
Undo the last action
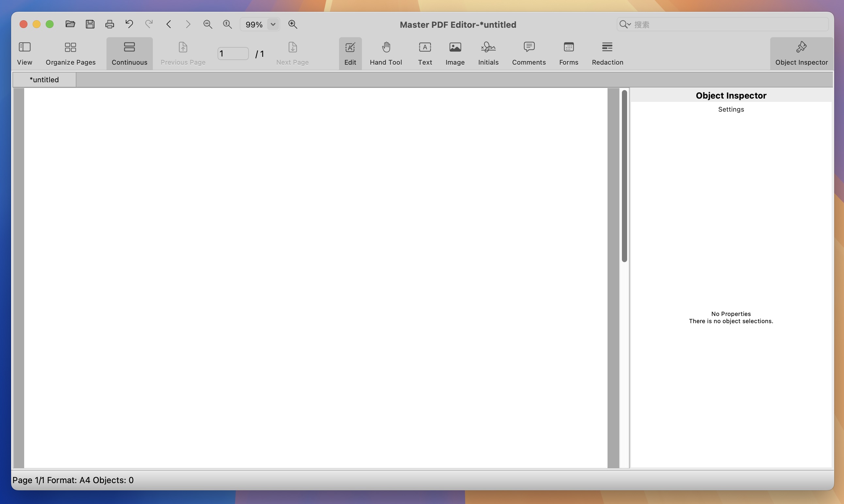coord(129,24)
